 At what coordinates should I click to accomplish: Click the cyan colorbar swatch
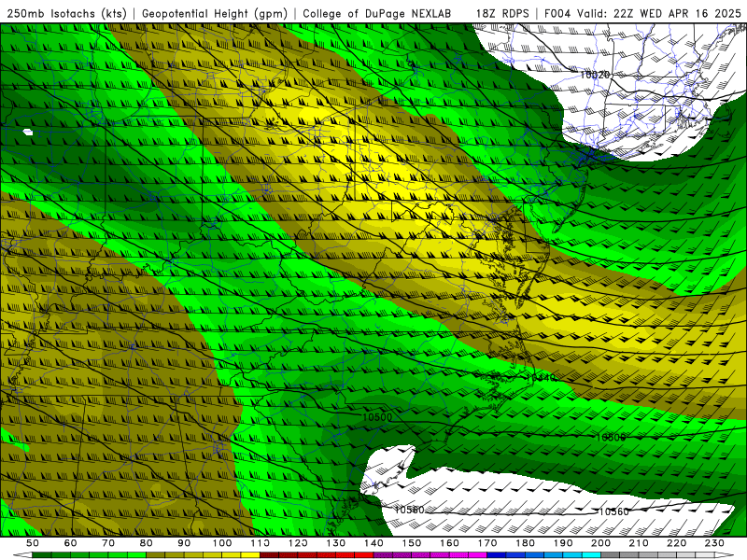click(591, 554)
